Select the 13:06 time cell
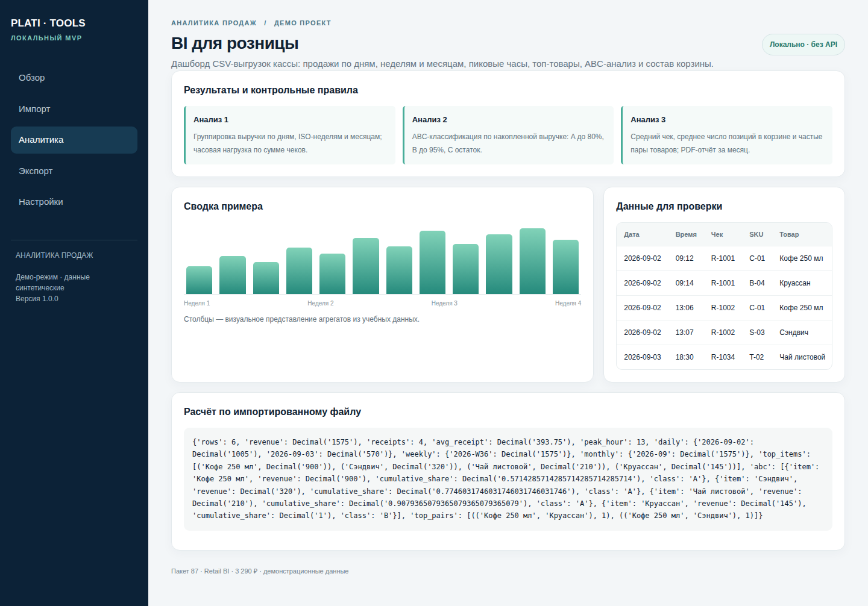This screenshot has height=606, width=868. point(685,308)
